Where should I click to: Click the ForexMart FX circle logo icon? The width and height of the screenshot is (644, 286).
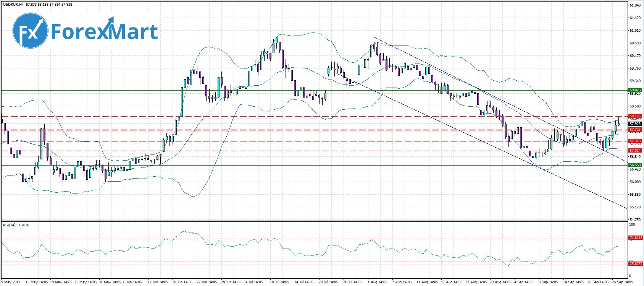(x=30, y=30)
